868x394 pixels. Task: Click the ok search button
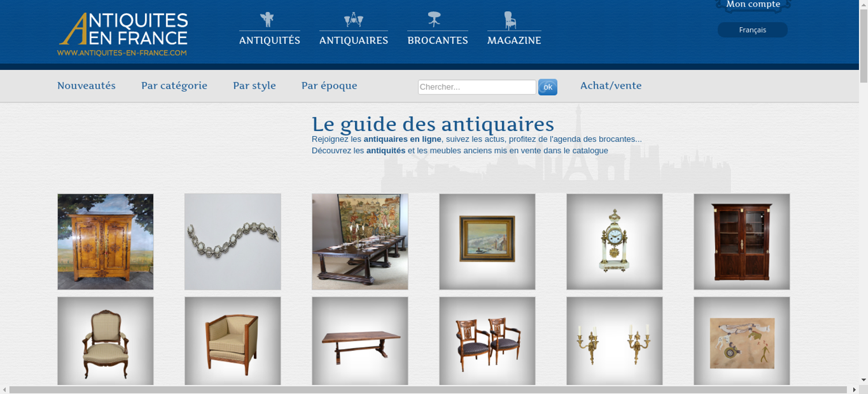point(548,87)
